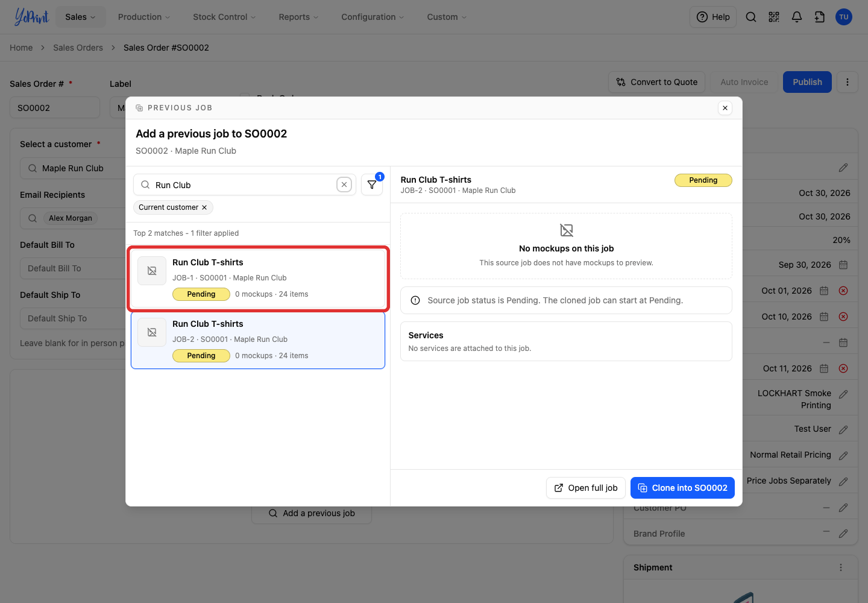Viewport: 868px width, 603px height.
Task: Expand the Sales menu
Action: (80, 17)
